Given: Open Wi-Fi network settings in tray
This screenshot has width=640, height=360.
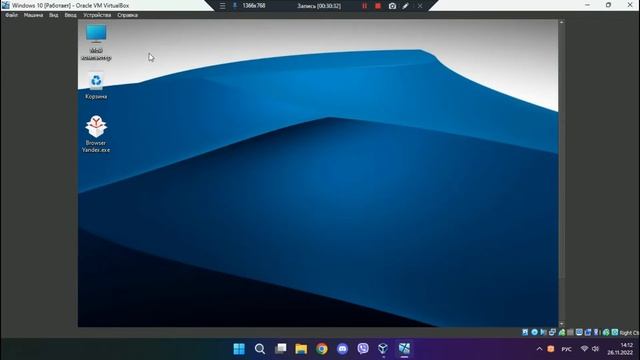Looking at the screenshot, I should click(584, 349).
